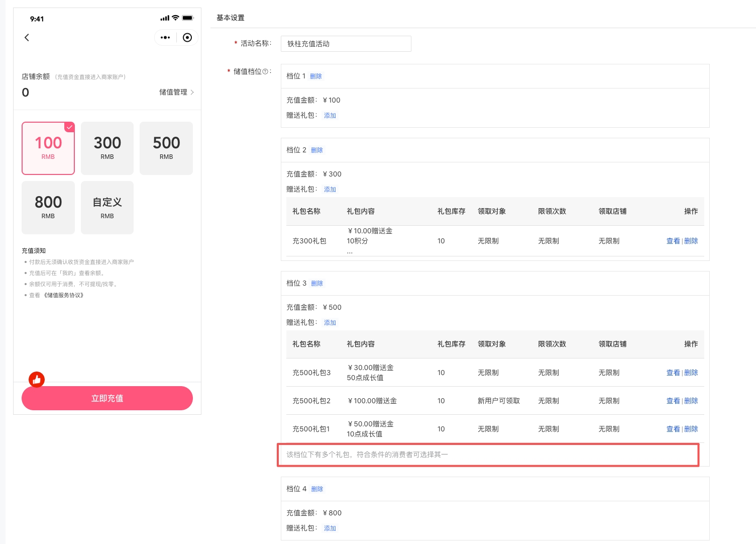Click the red thumbs-up badge icon

(37, 380)
